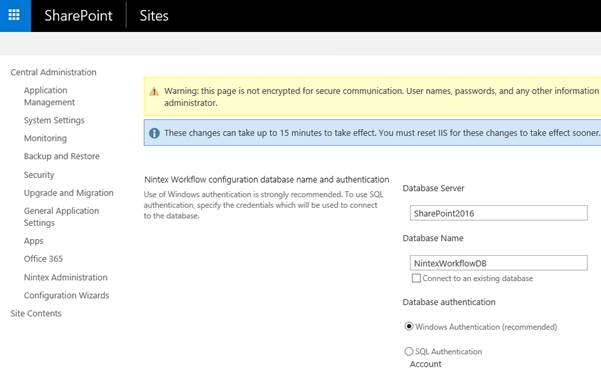Screen dimensions: 601x377
Task: Go to Application Management
Action: [49, 96]
